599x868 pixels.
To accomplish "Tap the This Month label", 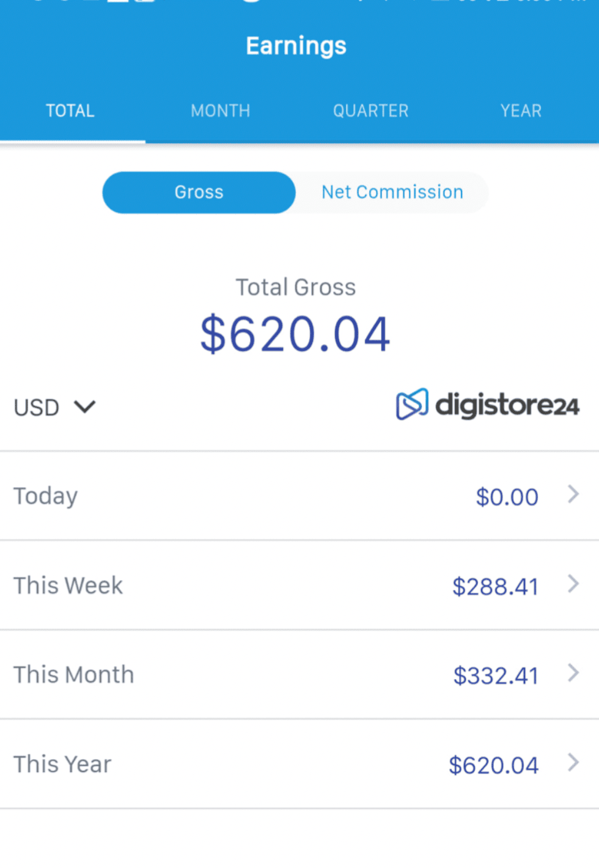I will [x=73, y=675].
